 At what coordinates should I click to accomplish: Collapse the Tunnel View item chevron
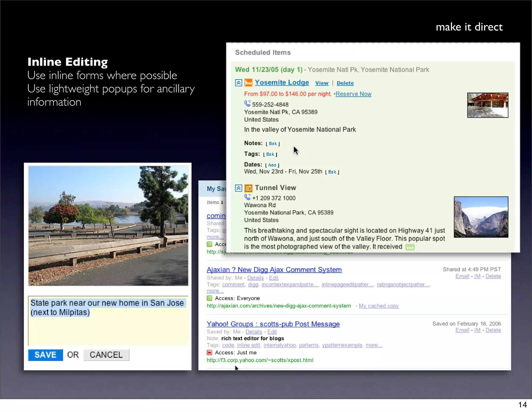pyautogui.click(x=238, y=188)
